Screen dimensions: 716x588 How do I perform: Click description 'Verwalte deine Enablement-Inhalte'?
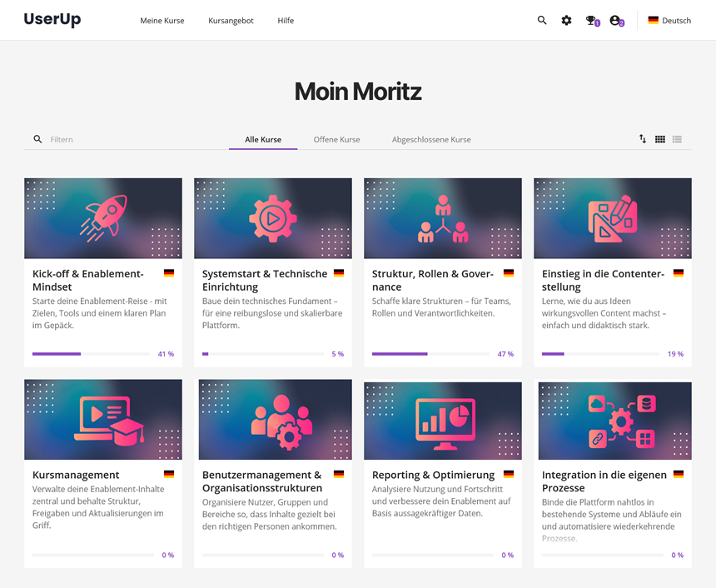pos(98,507)
